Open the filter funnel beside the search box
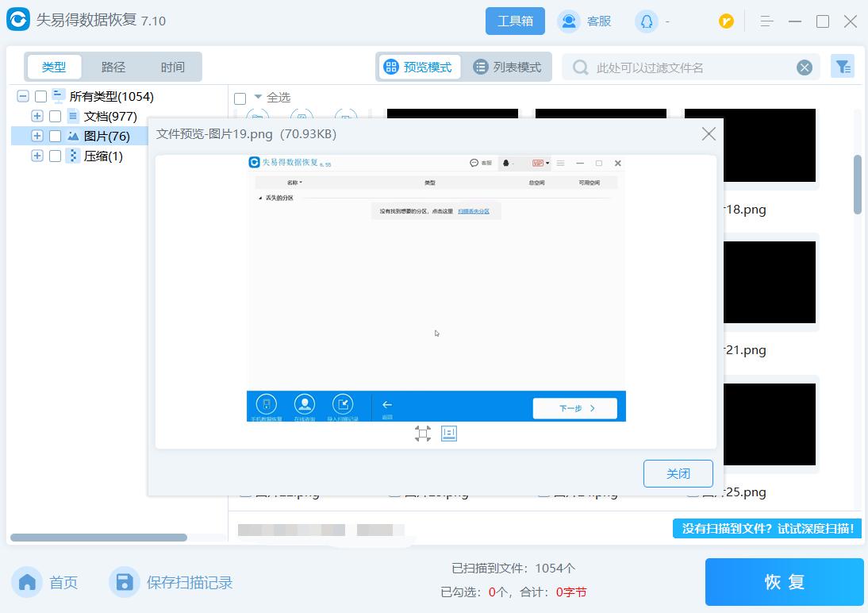 pos(843,67)
